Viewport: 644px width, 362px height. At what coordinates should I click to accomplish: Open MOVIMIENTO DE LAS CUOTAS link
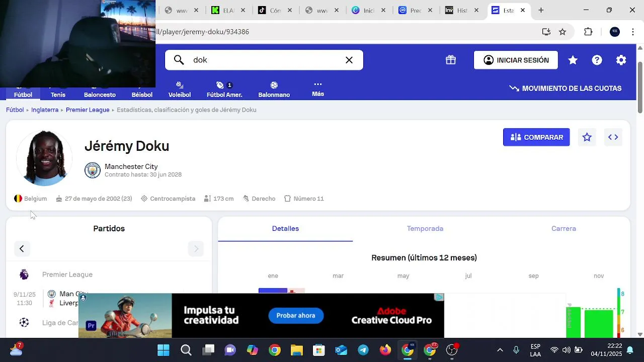click(566, 88)
